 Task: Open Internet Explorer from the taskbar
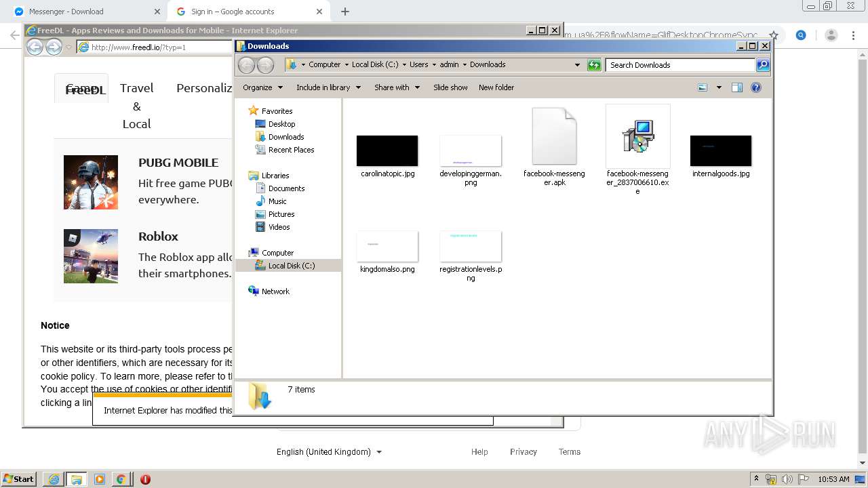coord(54,479)
